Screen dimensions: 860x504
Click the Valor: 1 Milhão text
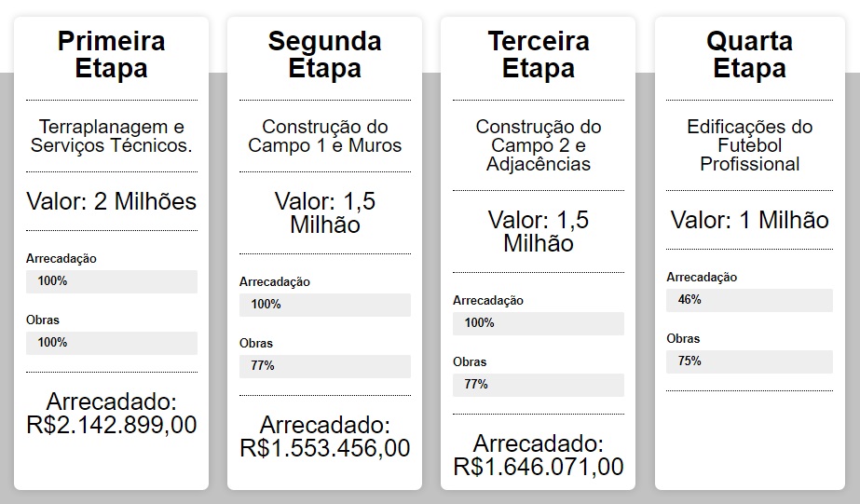(x=749, y=220)
